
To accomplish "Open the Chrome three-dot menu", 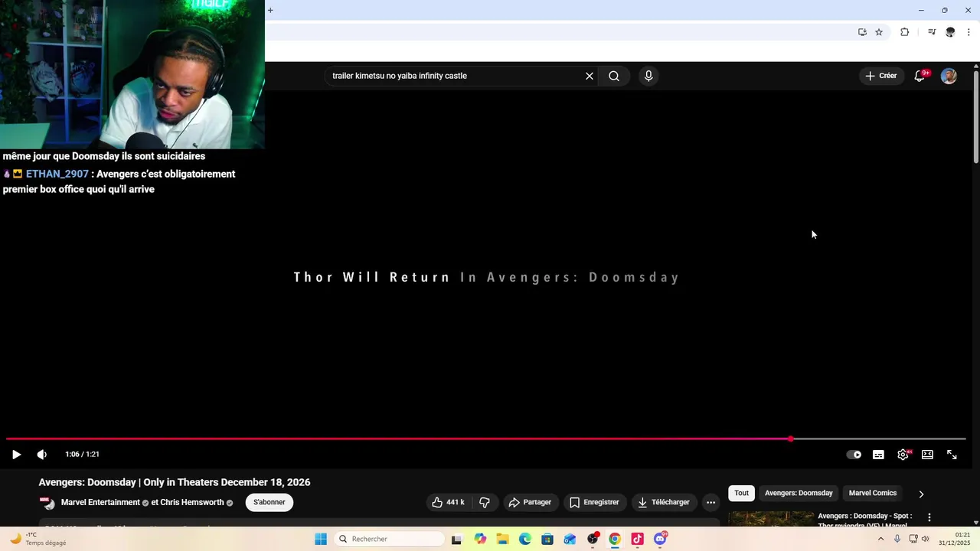I will coord(969,32).
